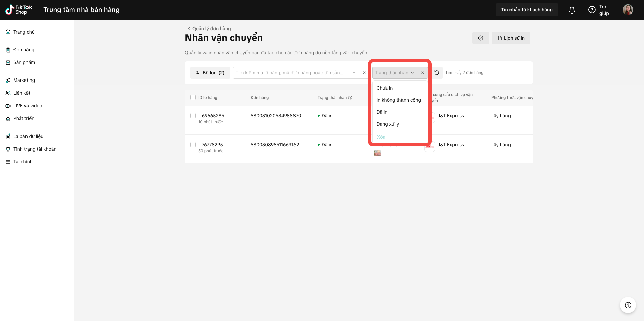Open the user profile avatar
Viewport: 644px width, 321px height.
628,10
